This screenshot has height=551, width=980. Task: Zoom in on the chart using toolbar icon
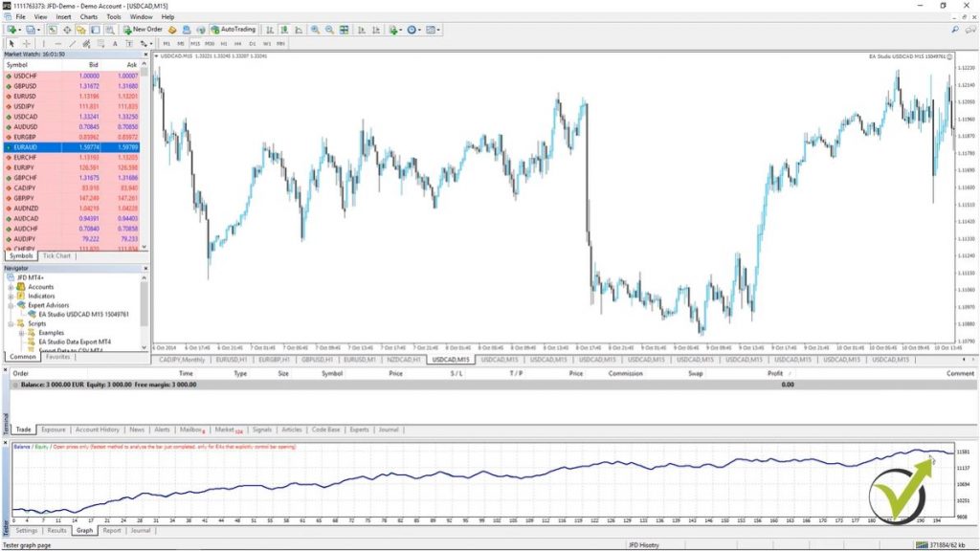(x=315, y=30)
